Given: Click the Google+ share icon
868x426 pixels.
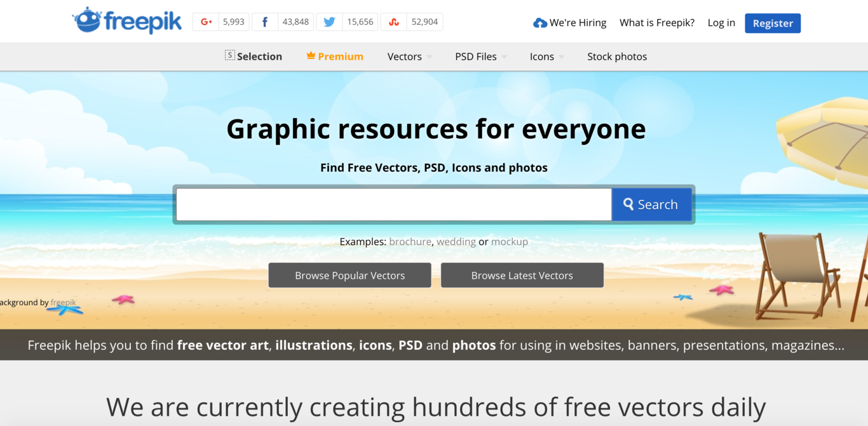Looking at the screenshot, I should pyautogui.click(x=205, y=21).
